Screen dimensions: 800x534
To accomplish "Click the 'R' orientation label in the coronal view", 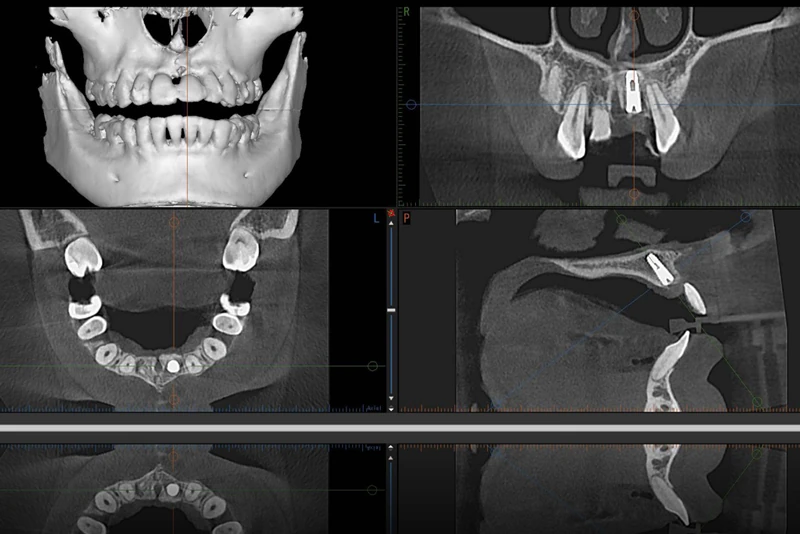I will coord(407,12).
